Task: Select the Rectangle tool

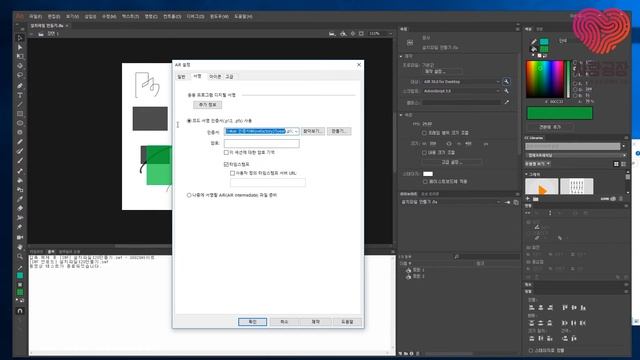Action: click(x=20, y=114)
